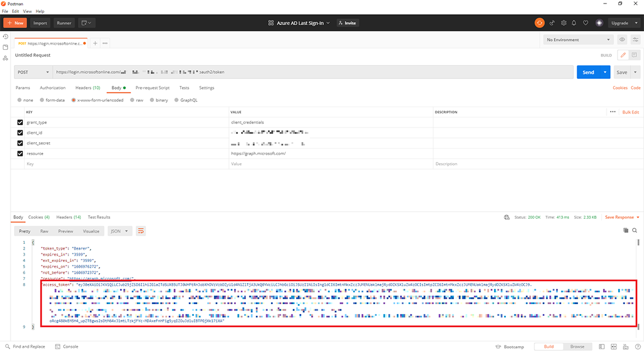Switch to the Pre-request Script tab
The width and height of the screenshot is (644, 352).
click(152, 88)
